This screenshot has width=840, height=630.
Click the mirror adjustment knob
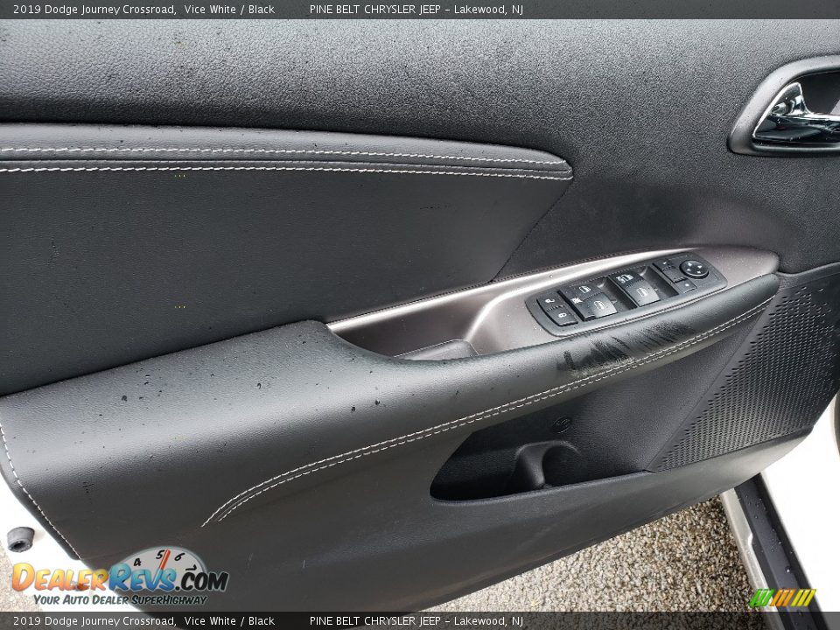click(694, 269)
